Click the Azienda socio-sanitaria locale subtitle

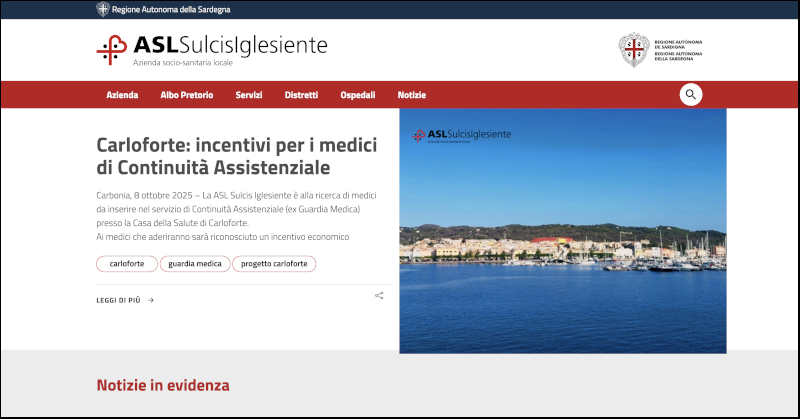tap(183, 62)
